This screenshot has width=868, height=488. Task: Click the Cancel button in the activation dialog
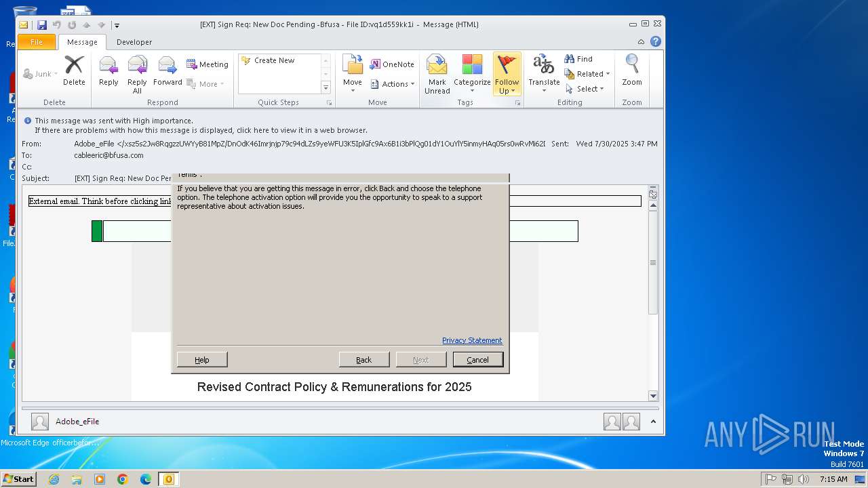click(478, 360)
